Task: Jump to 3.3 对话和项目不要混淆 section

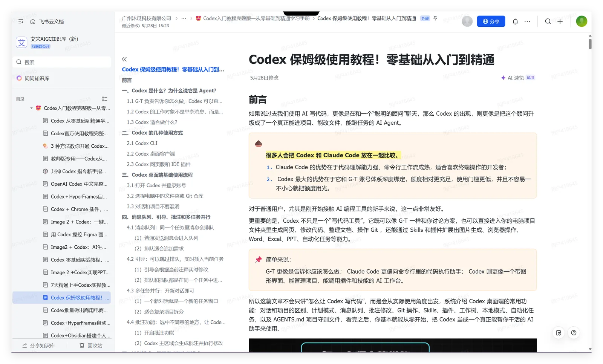Action: click(153, 206)
